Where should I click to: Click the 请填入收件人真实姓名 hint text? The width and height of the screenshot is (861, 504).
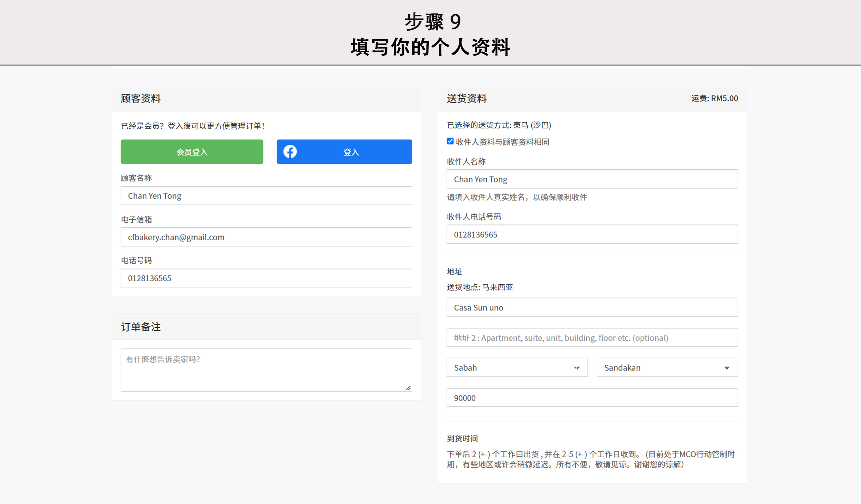pos(517,197)
